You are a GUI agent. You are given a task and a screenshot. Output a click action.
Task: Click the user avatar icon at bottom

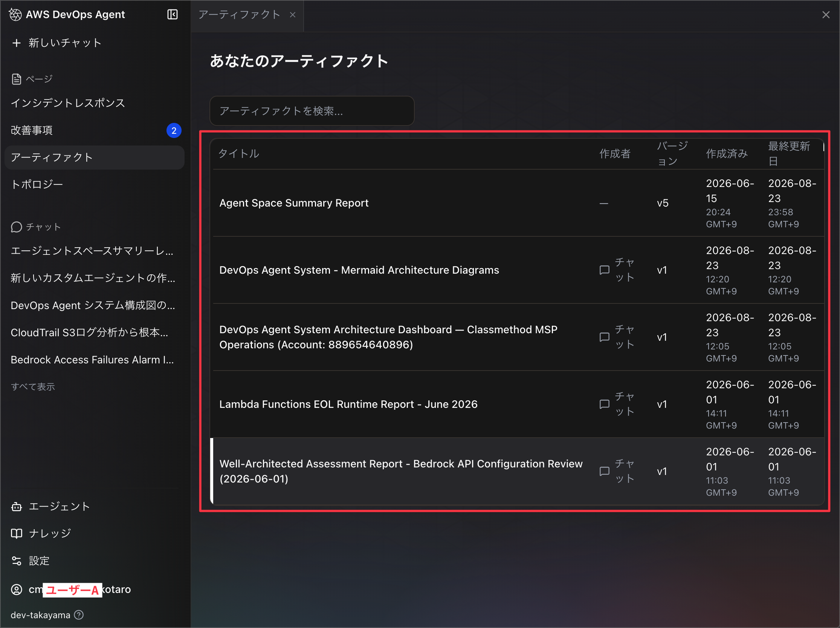[16, 589]
